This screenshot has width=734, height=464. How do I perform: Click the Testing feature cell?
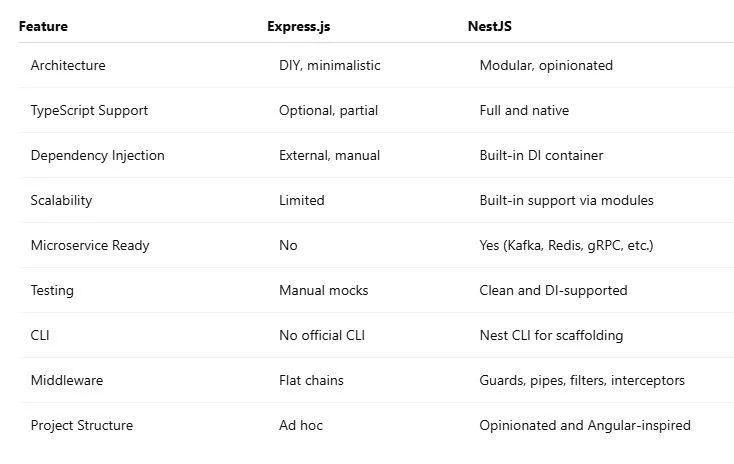(52, 290)
